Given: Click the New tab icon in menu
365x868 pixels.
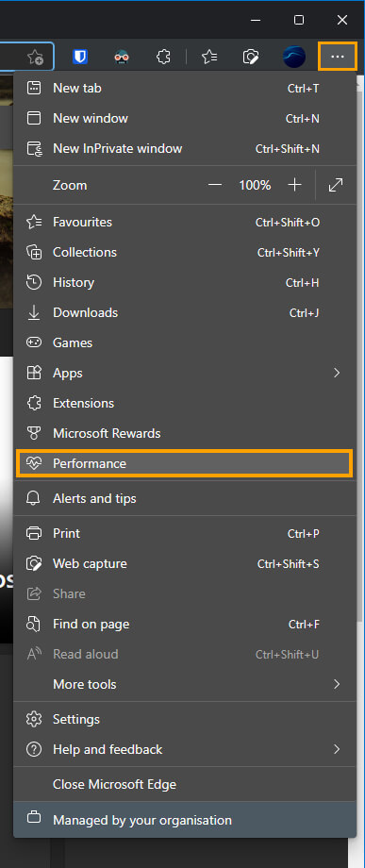Looking at the screenshot, I should [34, 88].
